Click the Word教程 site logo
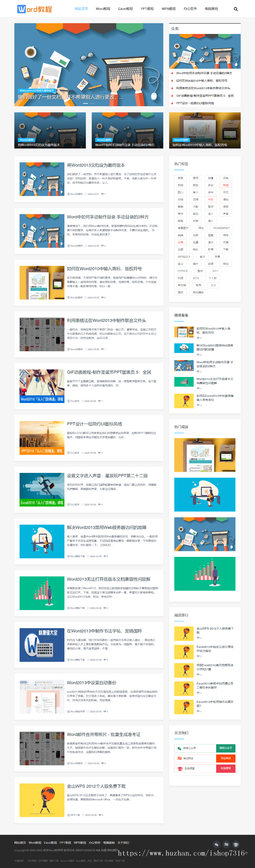255x868 pixels. click(35, 9)
